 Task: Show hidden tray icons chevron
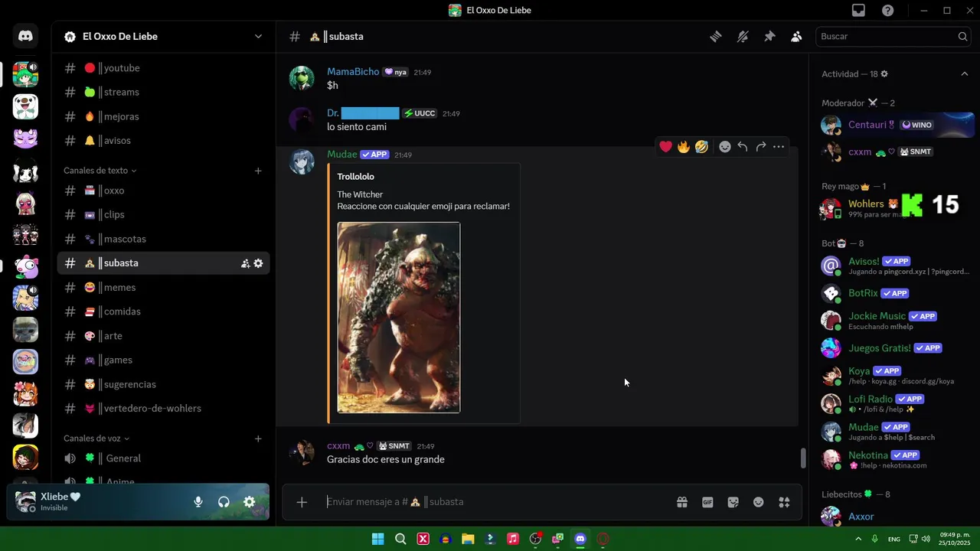(858, 539)
